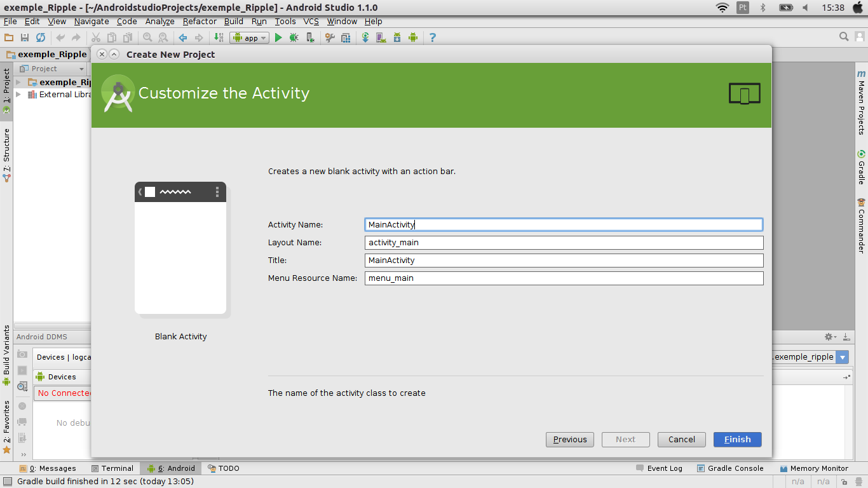Click the Debug app bug icon
This screenshot has height=488, width=868.
(x=294, y=37)
